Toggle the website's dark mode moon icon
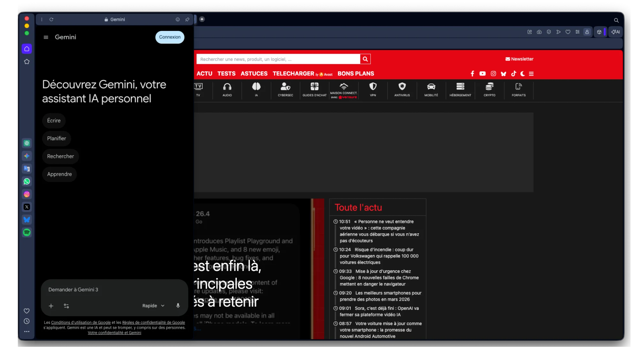This screenshot has width=642, height=364. (x=522, y=74)
